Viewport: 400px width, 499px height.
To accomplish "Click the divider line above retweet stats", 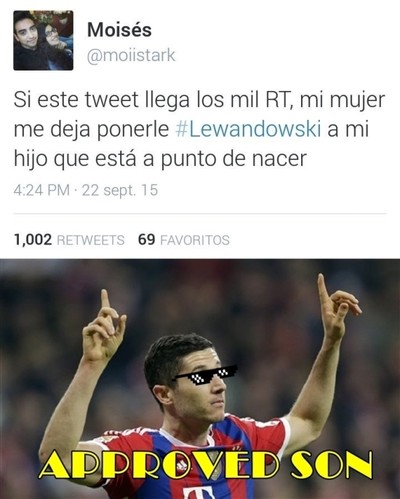I will pos(200,213).
